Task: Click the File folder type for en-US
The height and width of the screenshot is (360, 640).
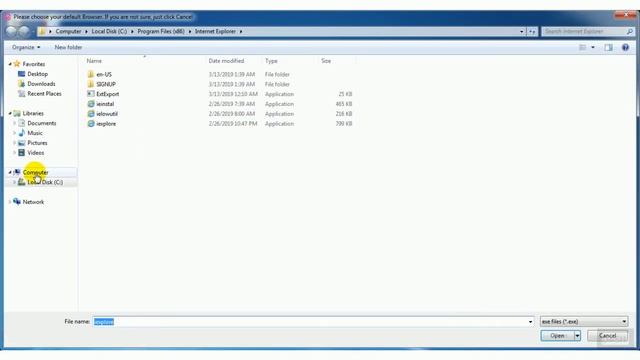Action: [x=277, y=74]
